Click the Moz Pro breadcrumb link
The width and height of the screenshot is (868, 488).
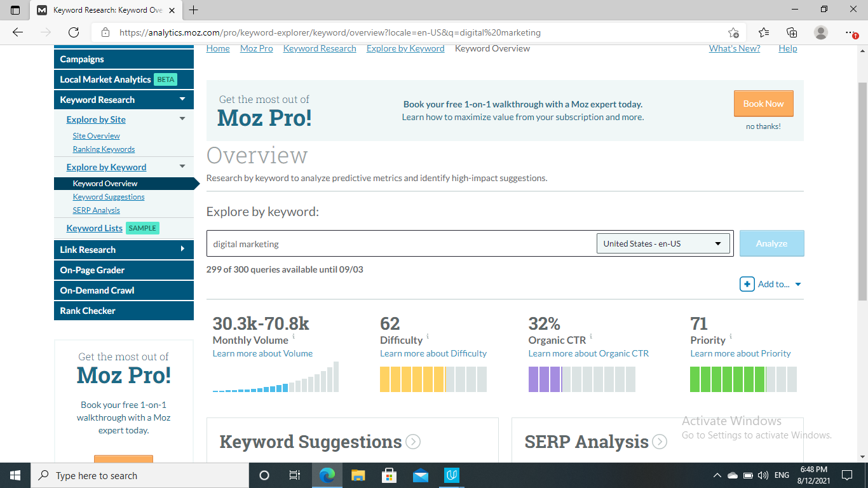(257, 48)
